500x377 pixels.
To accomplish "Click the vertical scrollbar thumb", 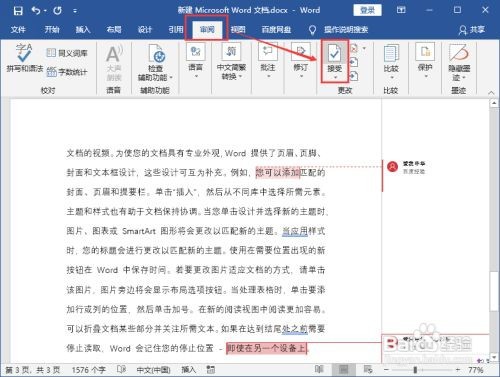I will click(x=494, y=291).
